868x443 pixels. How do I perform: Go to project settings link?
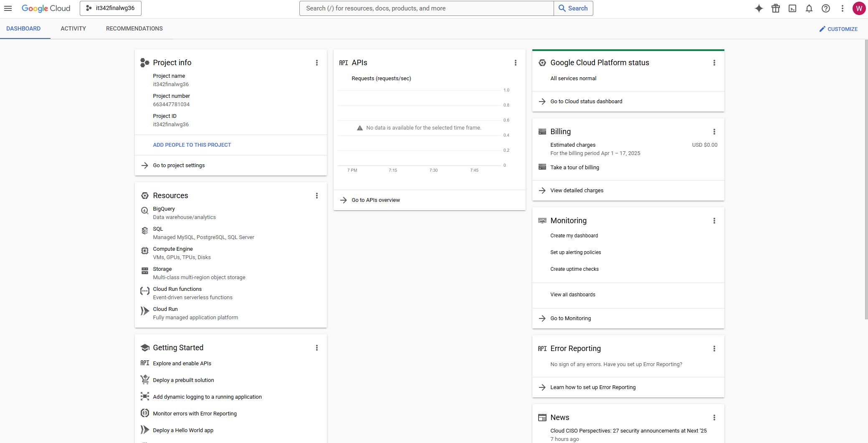pos(179,165)
